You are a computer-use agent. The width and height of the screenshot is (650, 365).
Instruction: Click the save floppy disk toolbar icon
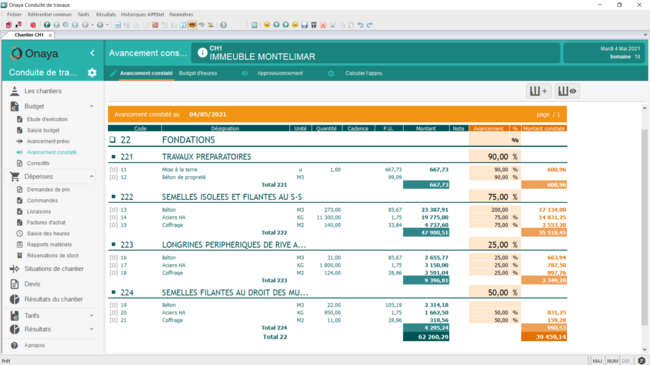coord(304,25)
